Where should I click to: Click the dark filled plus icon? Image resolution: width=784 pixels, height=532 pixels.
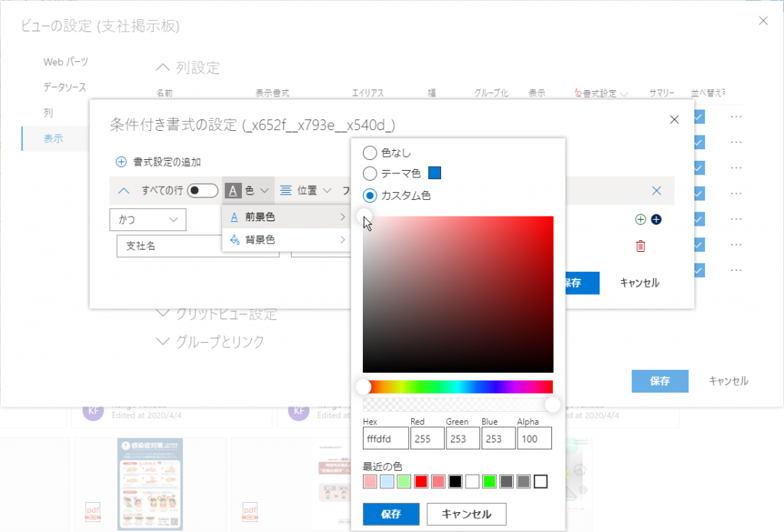pos(656,220)
